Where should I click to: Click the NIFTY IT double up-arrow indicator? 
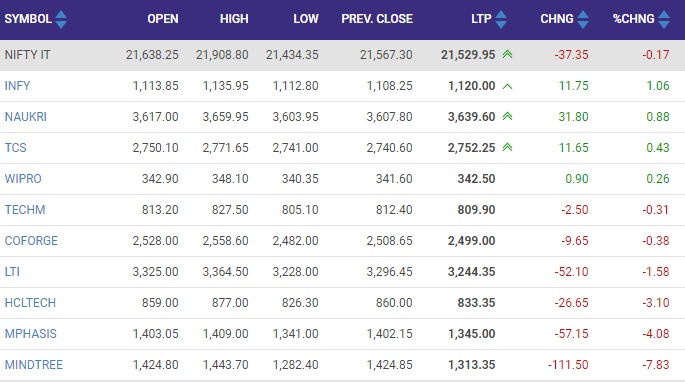[507, 55]
